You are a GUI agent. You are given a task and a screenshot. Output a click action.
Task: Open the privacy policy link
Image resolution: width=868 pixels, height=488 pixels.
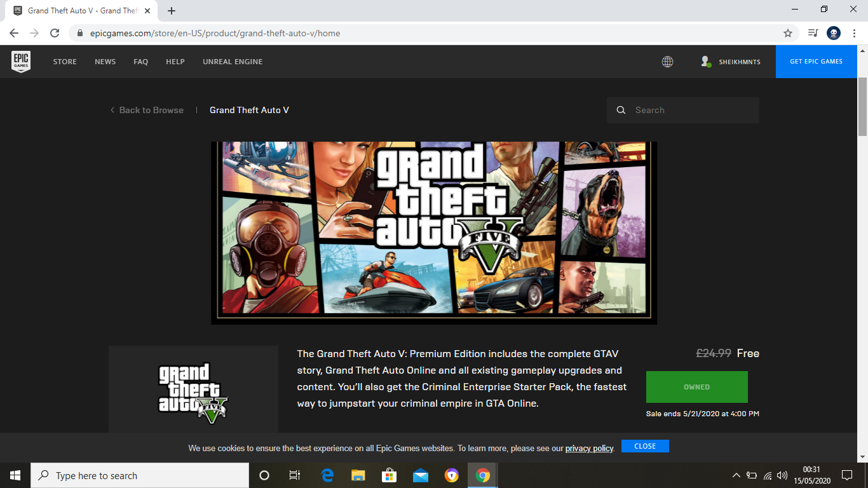589,448
